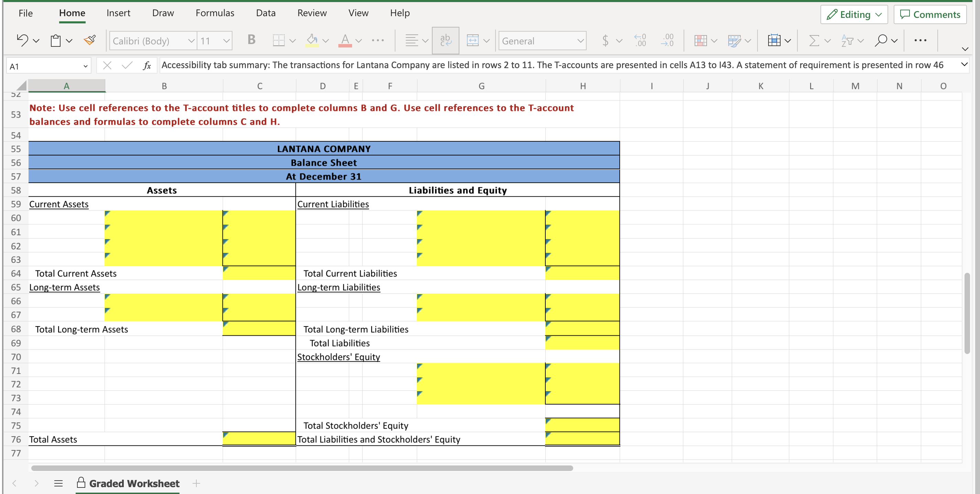Click the Merge cells toggle
The width and height of the screenshot is (980, 494).
(472, 40)
